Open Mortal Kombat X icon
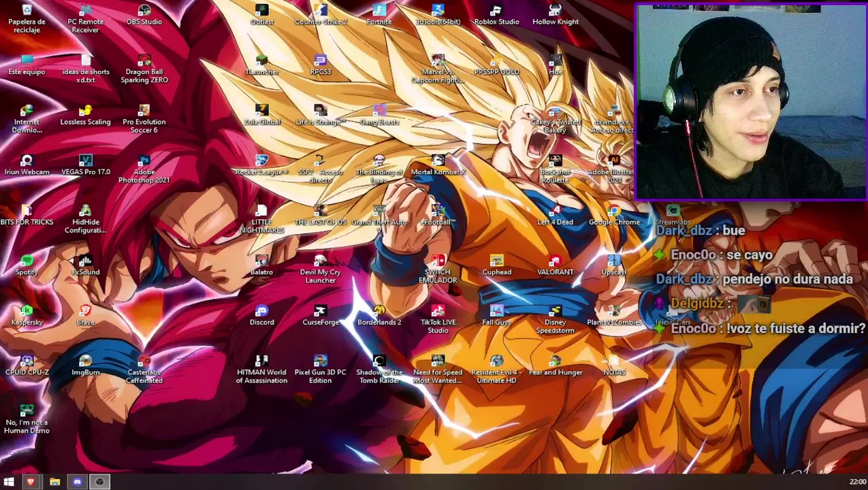Viewport: 868px width, 490px height. point(438,165)
